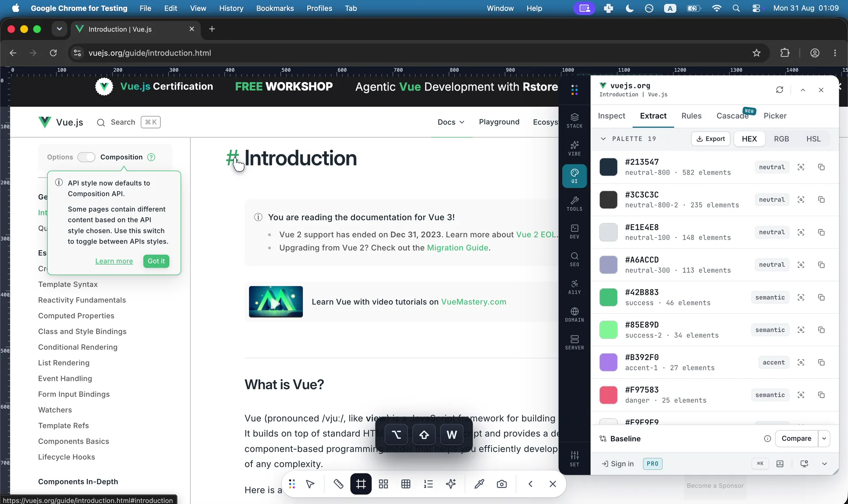848x504 pixels.
Task: Open the Bookmarks menu in the menu bar
Action: [275, 8]
